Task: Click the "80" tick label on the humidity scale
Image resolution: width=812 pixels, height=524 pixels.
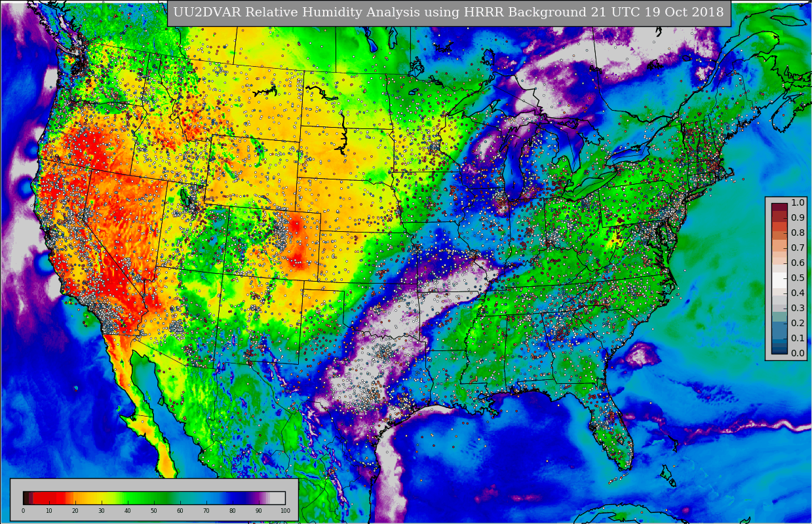Action: (233, 511)
